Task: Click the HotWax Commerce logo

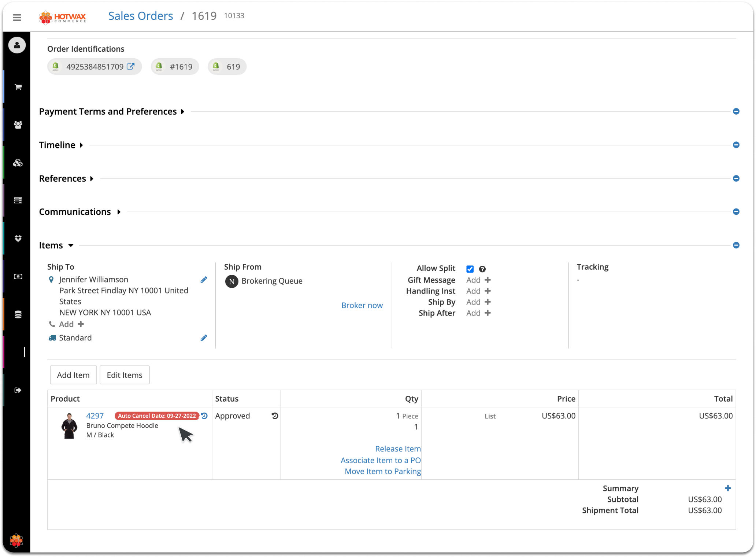Action: pyautogui.click(x=63, y=17)
